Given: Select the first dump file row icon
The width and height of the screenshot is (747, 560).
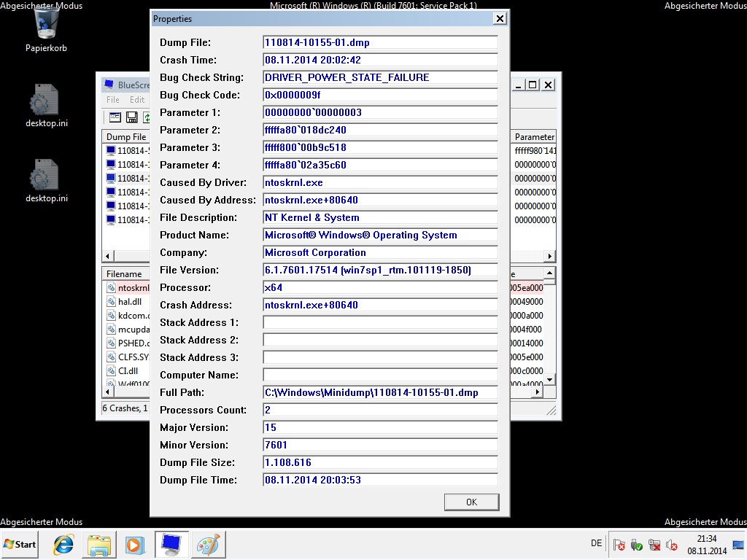Looking at the screenshot, I should pyautogui.click(x=111, y=150).
